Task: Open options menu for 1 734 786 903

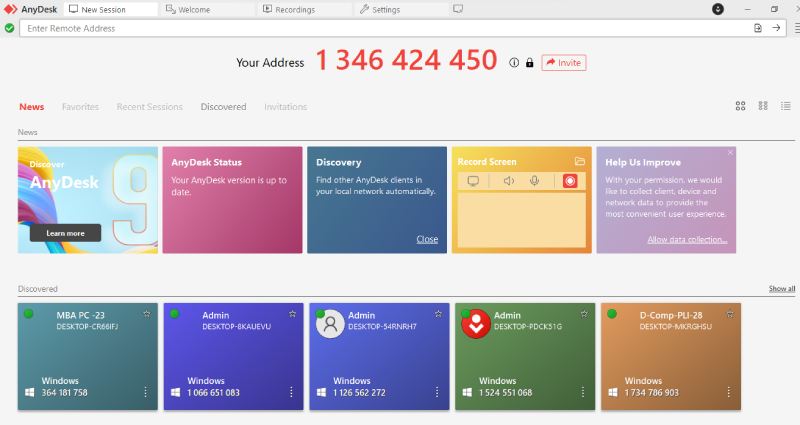Action: pyautogui.click(x=729, y=392)
